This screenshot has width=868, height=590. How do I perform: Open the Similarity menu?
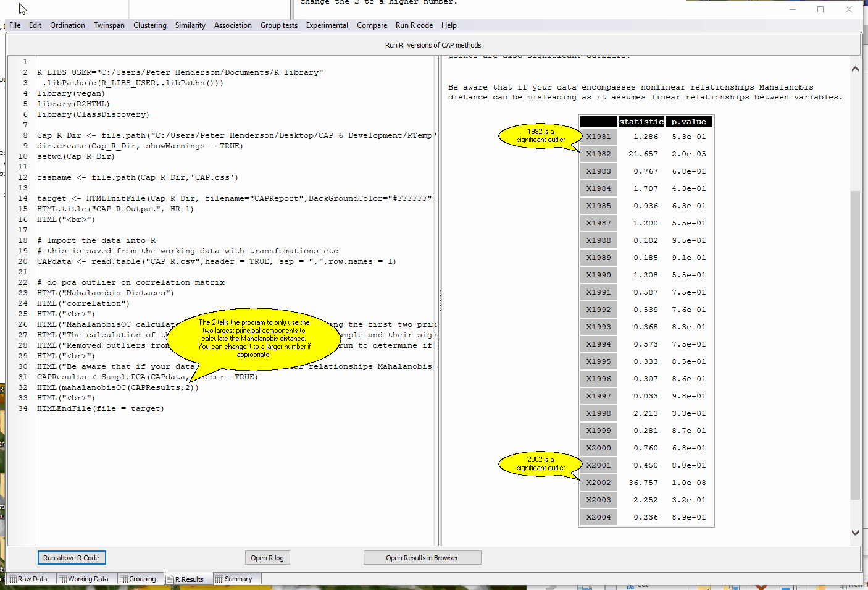[x=190, y=25]
